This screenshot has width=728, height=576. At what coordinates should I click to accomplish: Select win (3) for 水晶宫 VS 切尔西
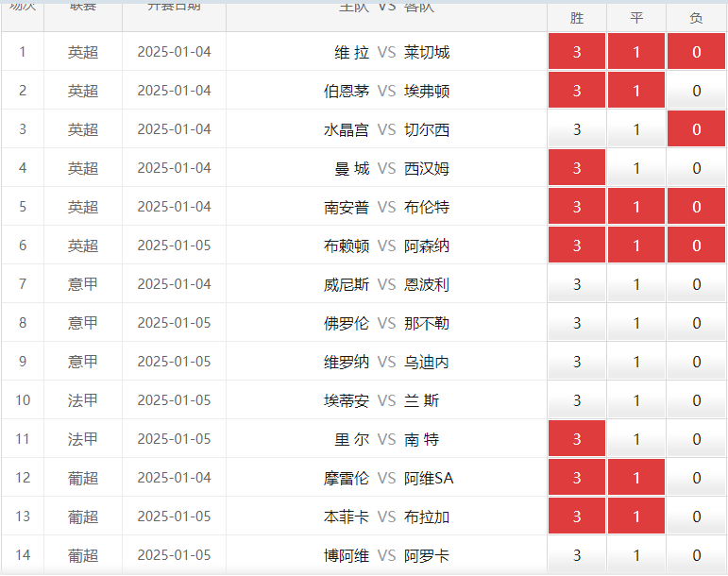coord(577,129)
